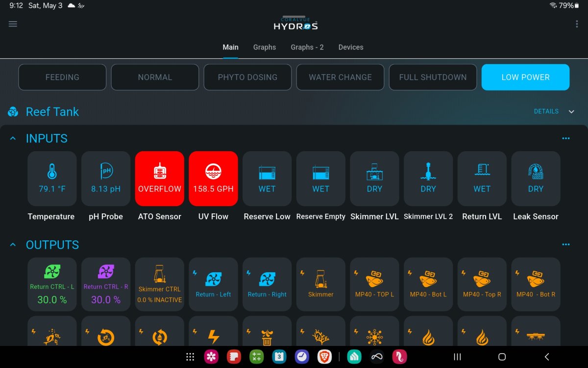588x368 pixels.
Task: Open the calculator app from taskbar
Action: [x=257, y=357]
